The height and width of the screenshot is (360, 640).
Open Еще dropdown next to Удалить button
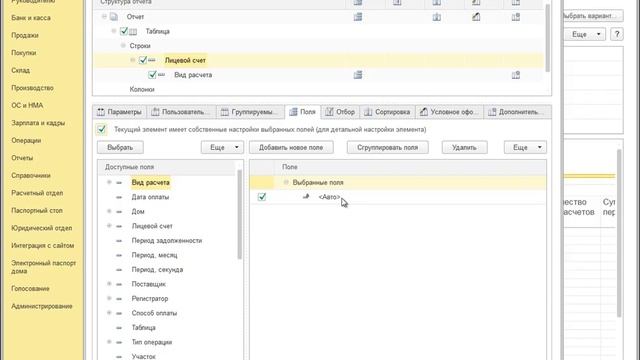(x=525, y=147)
